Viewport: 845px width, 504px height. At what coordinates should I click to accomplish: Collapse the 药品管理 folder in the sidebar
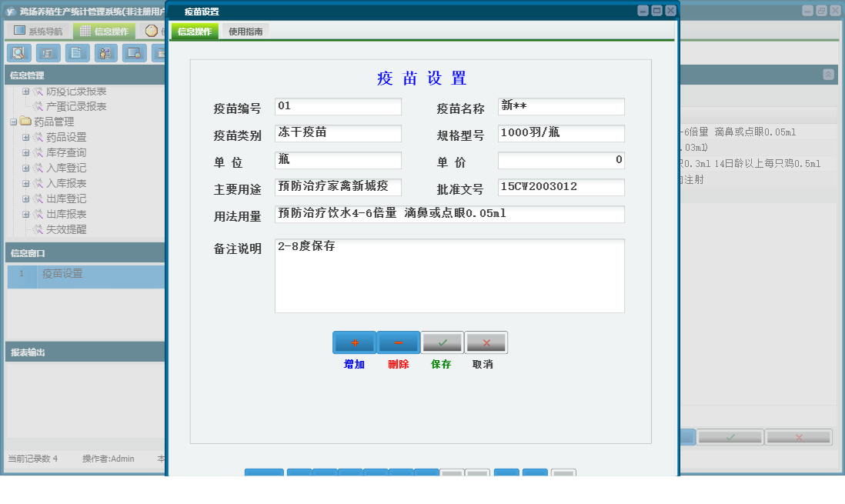click(x=13, y=122)
